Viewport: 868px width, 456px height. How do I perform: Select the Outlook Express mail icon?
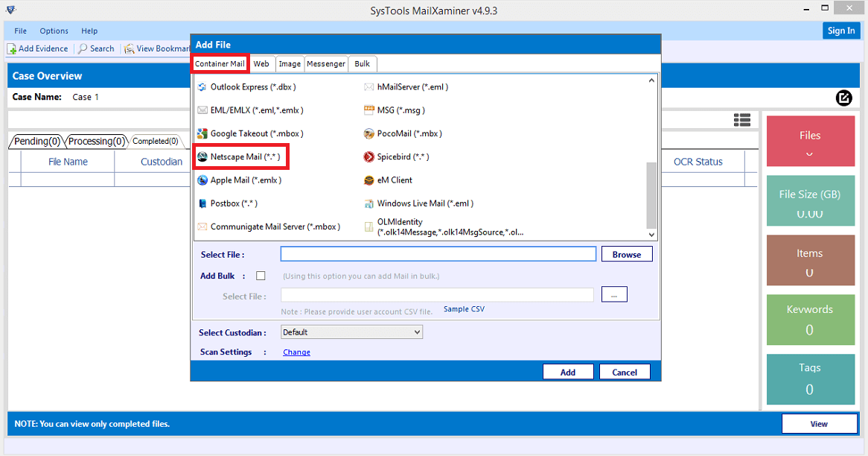pos(202,87)
